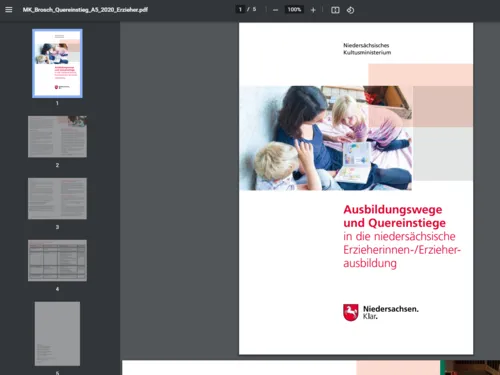
Task: Click the total page count 5
Action: [x=254, y=9]
